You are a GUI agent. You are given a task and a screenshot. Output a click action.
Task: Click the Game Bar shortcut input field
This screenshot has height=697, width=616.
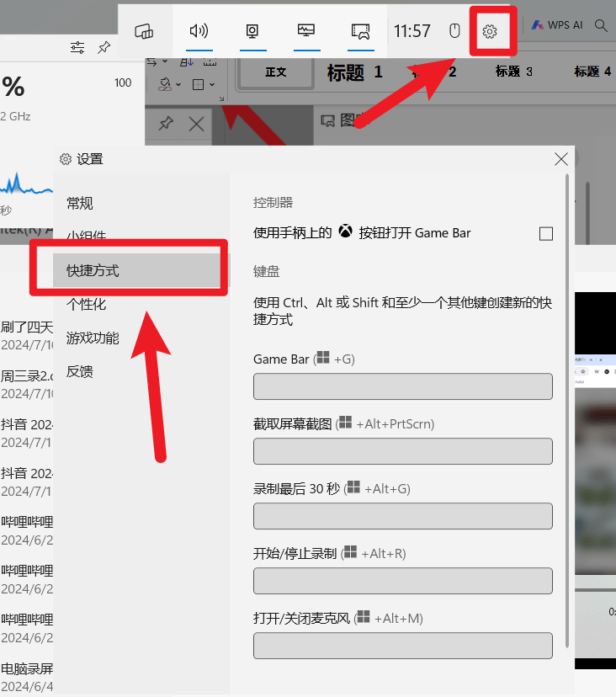(x=402, y=386)
